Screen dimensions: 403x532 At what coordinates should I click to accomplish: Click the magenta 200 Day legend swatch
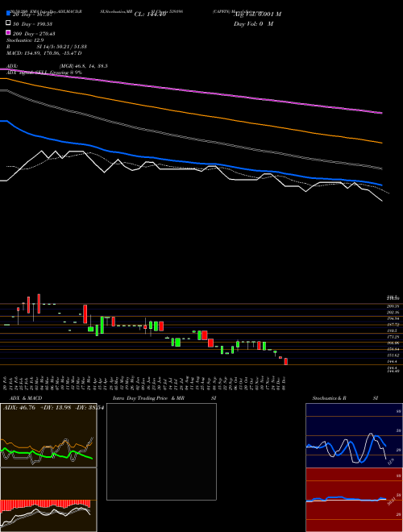9,33
